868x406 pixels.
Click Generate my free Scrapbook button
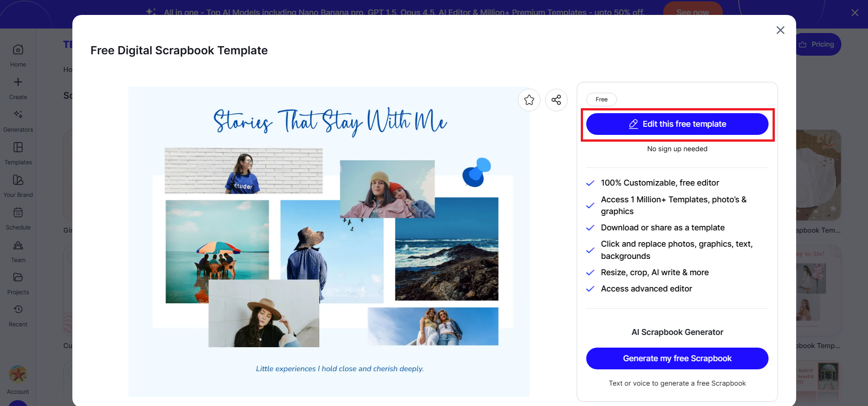coord(677,358)
